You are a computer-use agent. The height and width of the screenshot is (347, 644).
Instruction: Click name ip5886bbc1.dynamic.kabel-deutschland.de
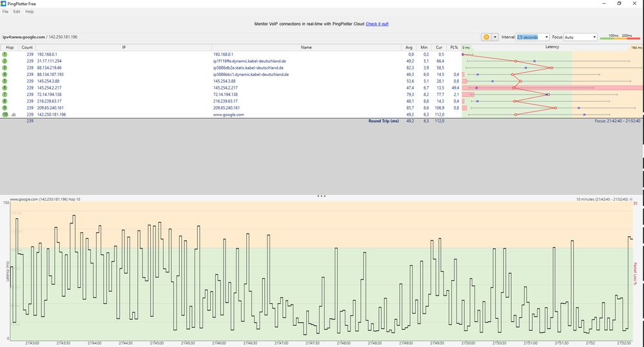point(251,74)
